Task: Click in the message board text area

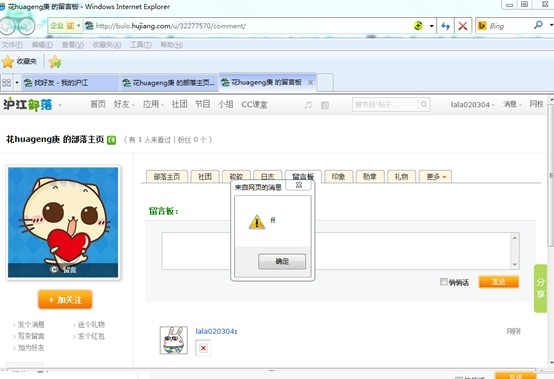Action: pyautogui.click(x=336, y=251)
